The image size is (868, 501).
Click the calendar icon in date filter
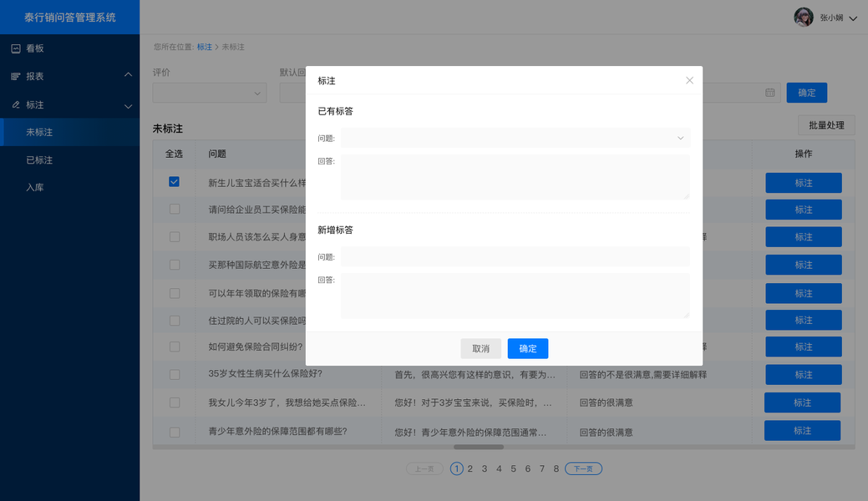point(769,93)
